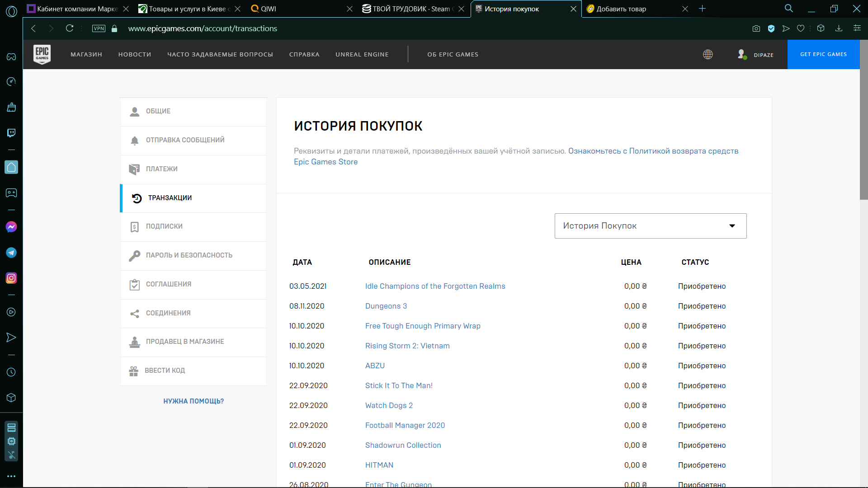The height and width of the screenshot is (488, 868).
Task: Switch to Добавить товар browser tab
Action: tap(637, 9)
